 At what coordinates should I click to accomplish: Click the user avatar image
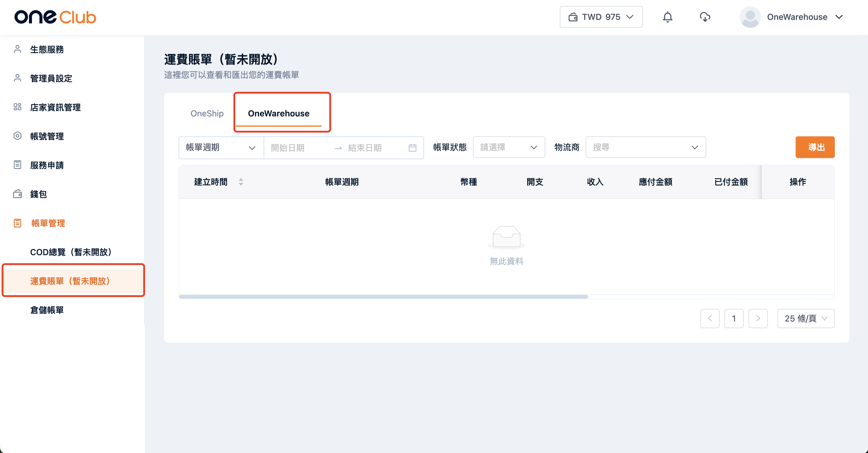tap(750, 17)
